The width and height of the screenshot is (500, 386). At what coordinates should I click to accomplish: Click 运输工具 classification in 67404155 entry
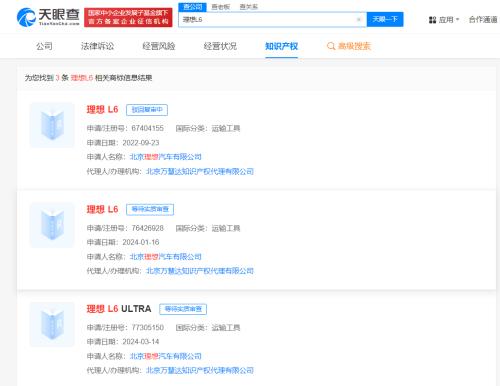[x=226, y=128]
